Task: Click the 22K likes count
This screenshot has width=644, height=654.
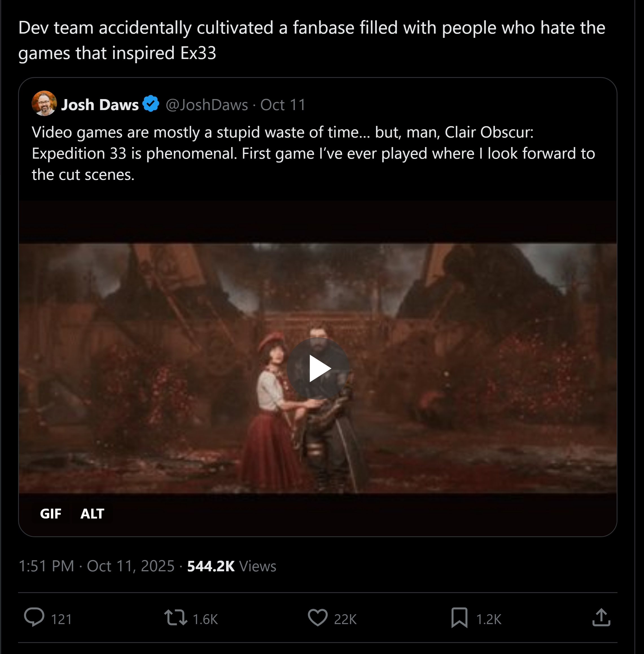Action: point(345,619)
